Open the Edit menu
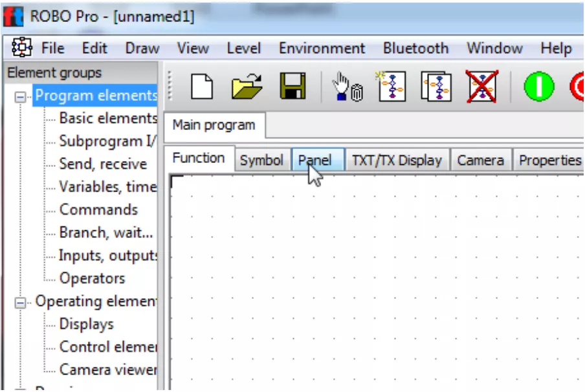The image size is (585, 392). (x=94, y=48)
